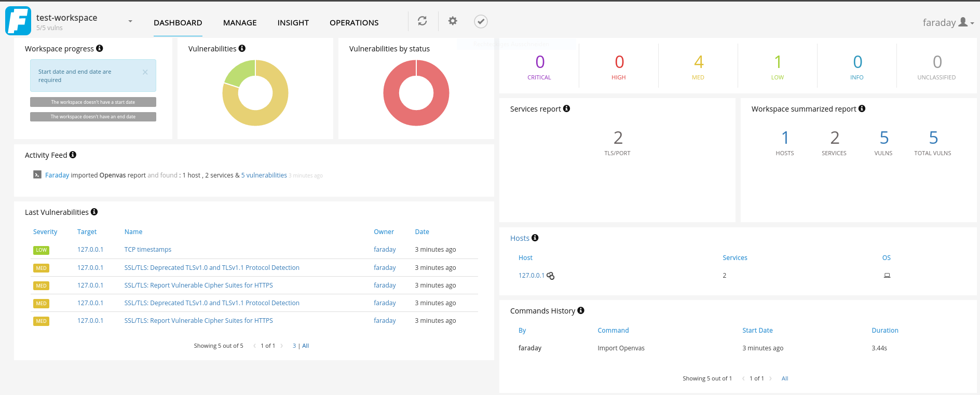Click info icon beside Services report
The image size is (980, 395).
pyautogui.click(x=567, y=108)
